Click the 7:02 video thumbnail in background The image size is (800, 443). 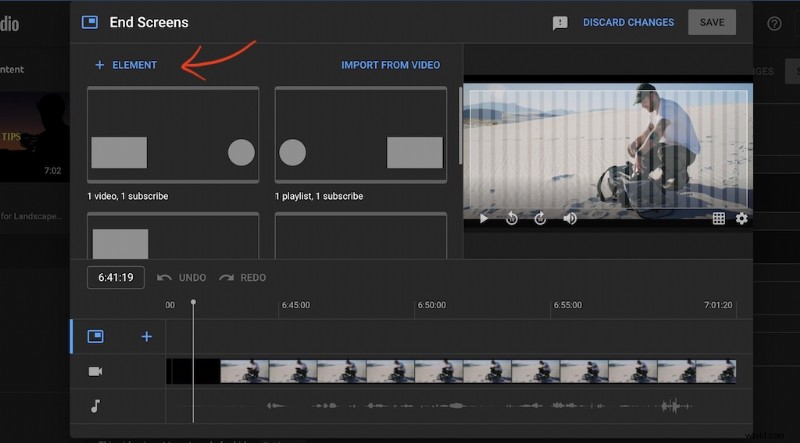pos(35,137)
